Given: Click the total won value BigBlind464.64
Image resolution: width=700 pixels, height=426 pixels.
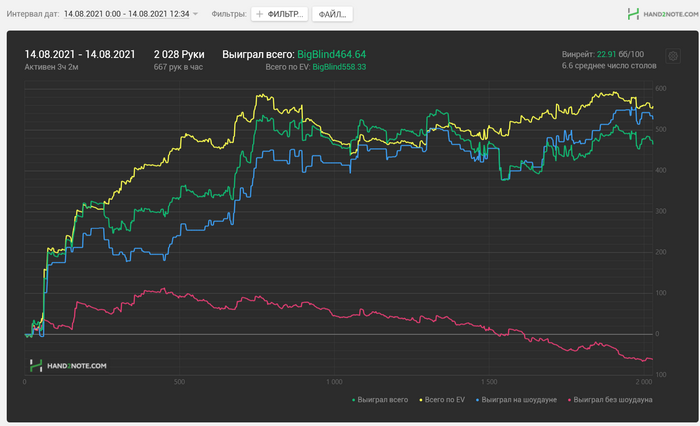Looking at the screenshot, I should pos(332,54).
